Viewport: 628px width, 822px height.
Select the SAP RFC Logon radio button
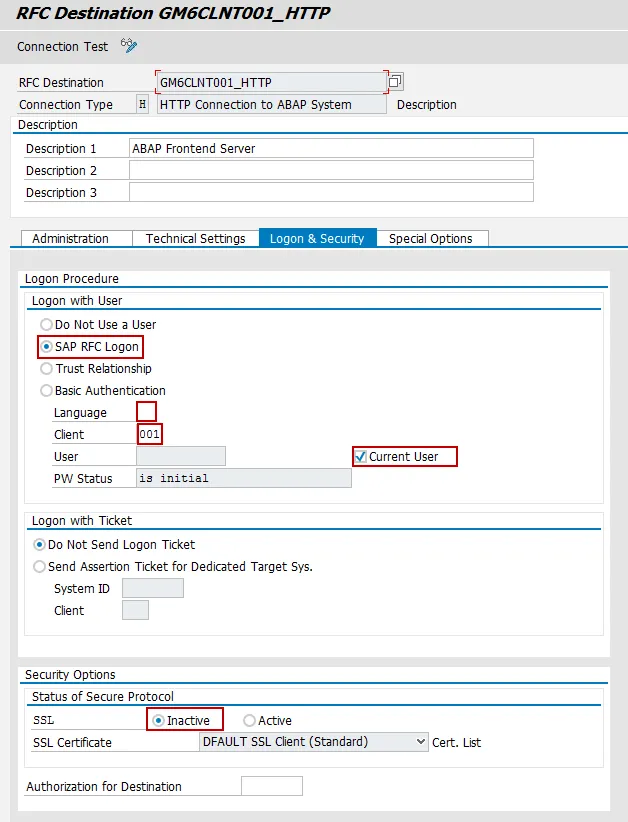[47, 347]
